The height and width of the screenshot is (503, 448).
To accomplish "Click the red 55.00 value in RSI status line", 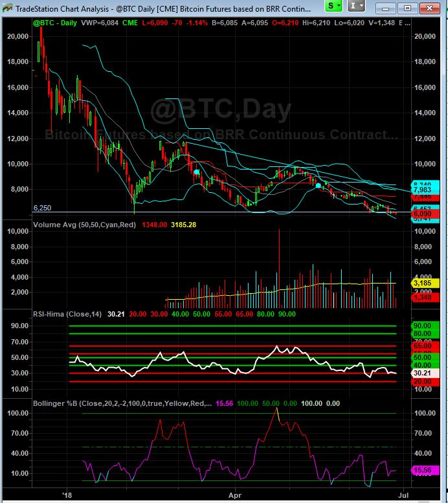I will coord(223,314).
